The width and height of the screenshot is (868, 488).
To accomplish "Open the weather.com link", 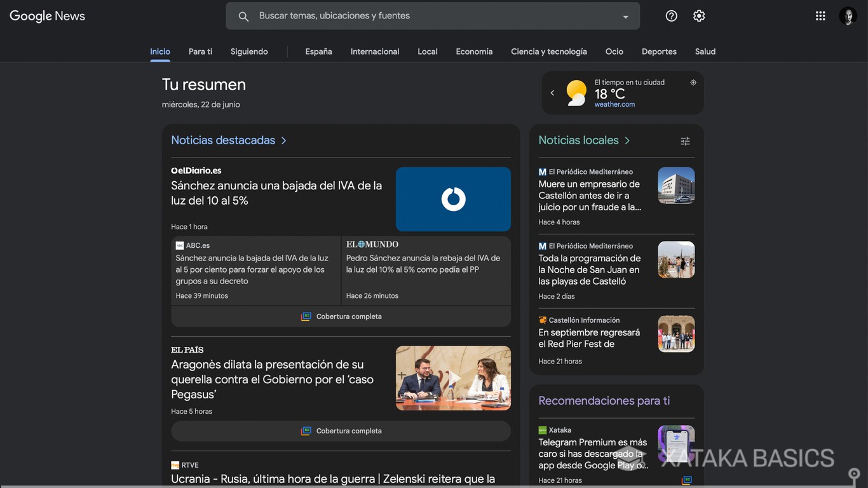I will click(x=614, y=104).
